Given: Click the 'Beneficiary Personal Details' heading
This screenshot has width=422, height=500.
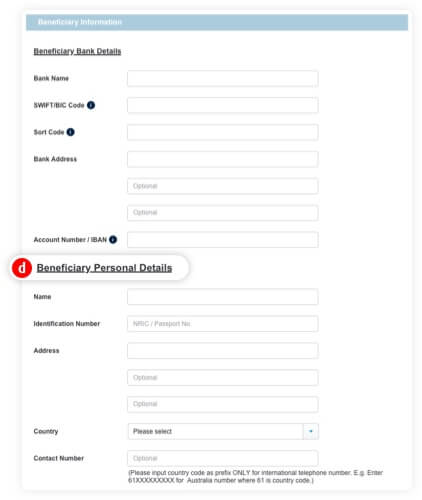Looking at the screenshot, I should [104, 268].
